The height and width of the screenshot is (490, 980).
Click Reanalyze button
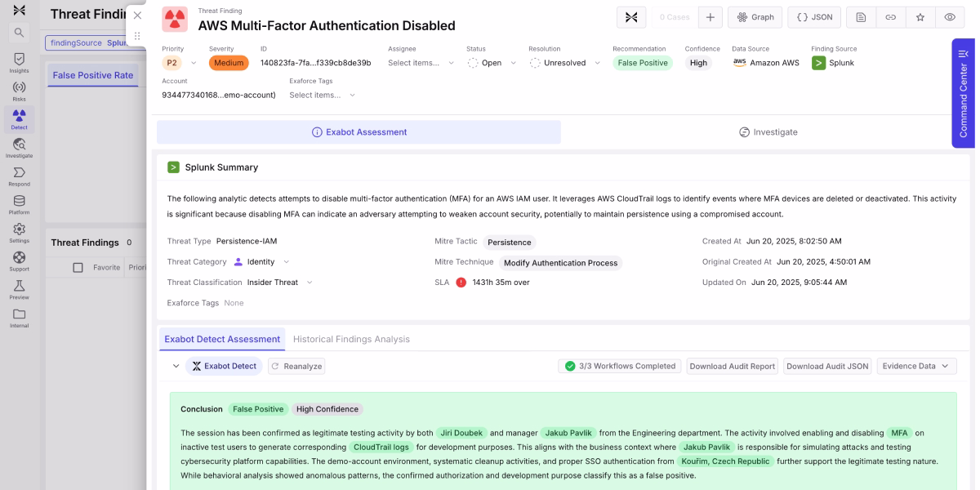point(296,366)
